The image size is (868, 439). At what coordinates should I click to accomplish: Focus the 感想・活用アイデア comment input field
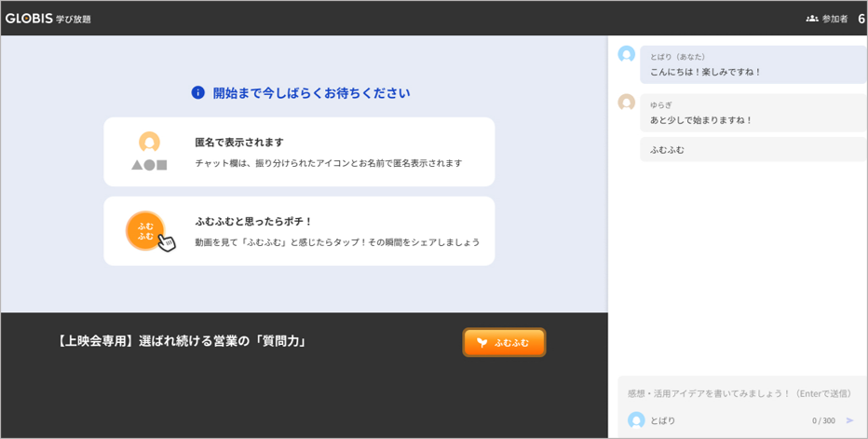pyautogui.click(x=739, y=393)
